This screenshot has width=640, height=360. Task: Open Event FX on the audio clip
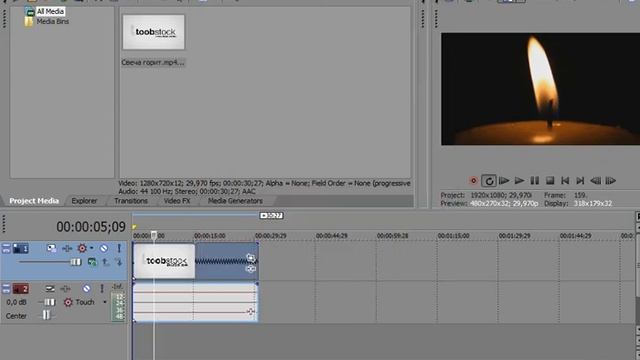pyautogui.click(x=251, y=312)
